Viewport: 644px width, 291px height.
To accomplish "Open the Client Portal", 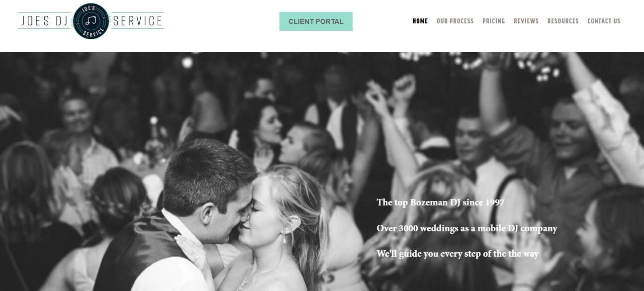I will tap(316, 21).
